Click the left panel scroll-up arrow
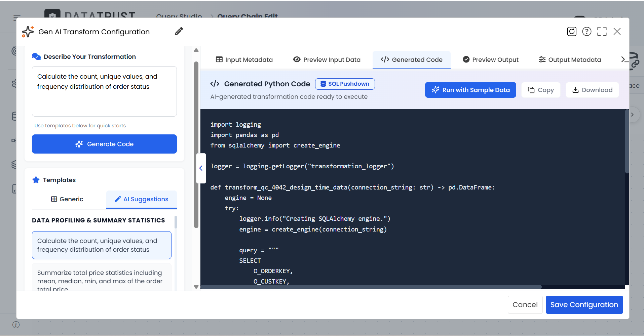Viewport: 644px width, 336px height. pos(196,50)
